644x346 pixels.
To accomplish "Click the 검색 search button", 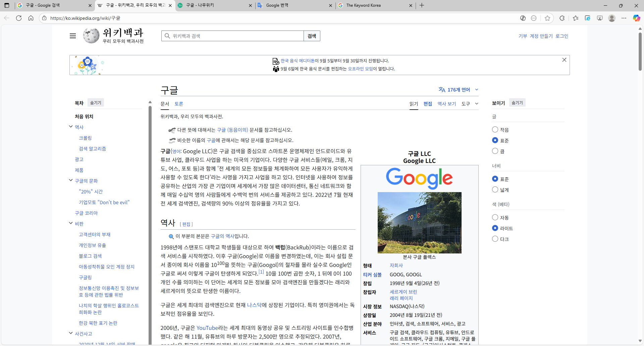I will [x=312, y=36].
